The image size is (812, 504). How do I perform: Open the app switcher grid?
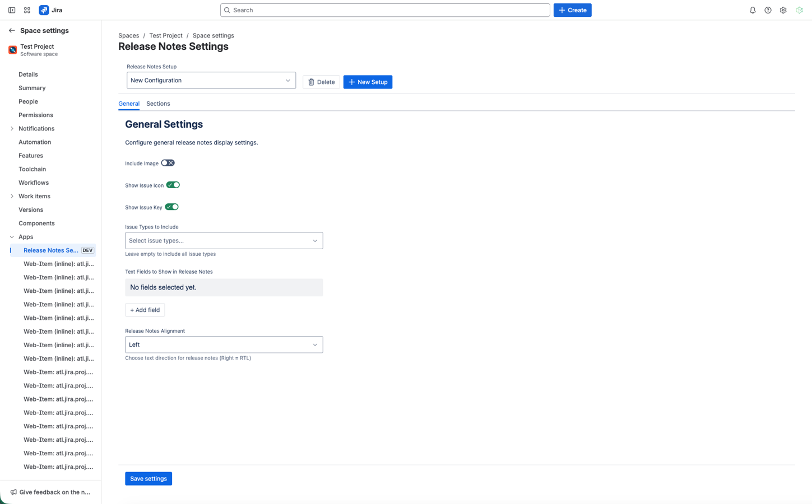tap(26, 10)
